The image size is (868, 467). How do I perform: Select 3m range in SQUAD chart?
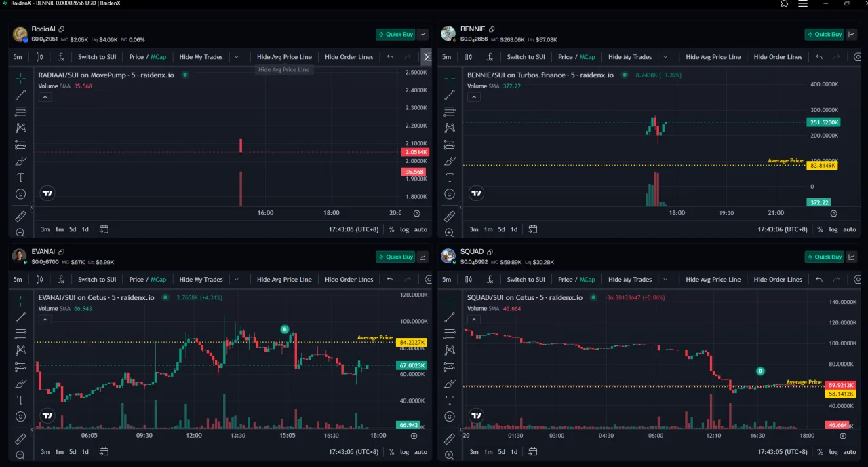click(474, 452)
